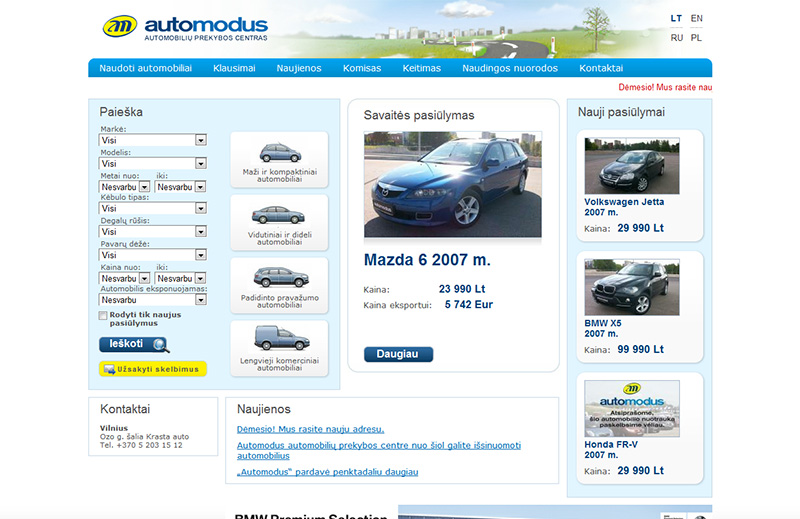Open Komisas menu item
The image size is (800, 519).
[x=362, y=68]
